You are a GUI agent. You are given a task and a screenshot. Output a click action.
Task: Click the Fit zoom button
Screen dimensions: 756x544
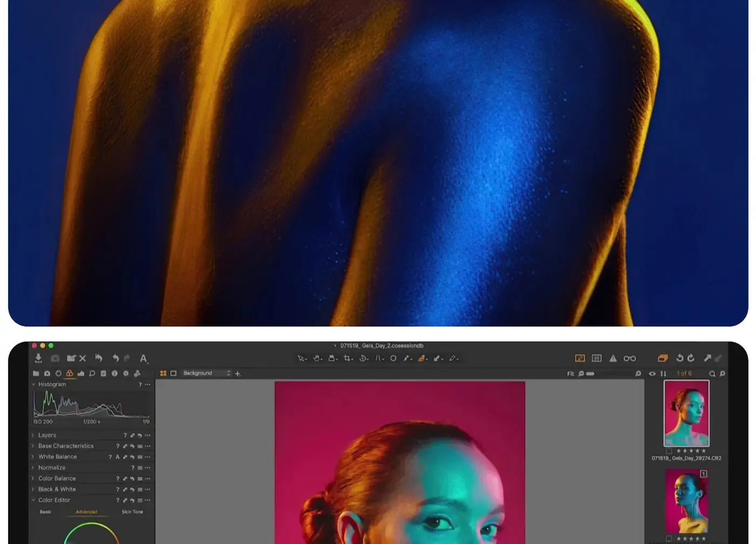click(570, 373)
